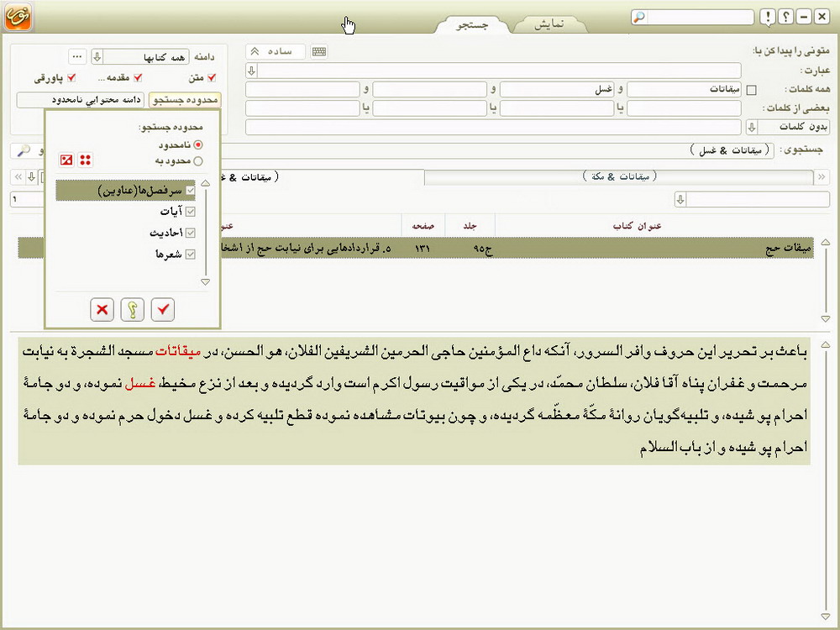Click scroll-up arrow of the results table
The height and width of the screenshot is (630, 840).
coord(826,242)
